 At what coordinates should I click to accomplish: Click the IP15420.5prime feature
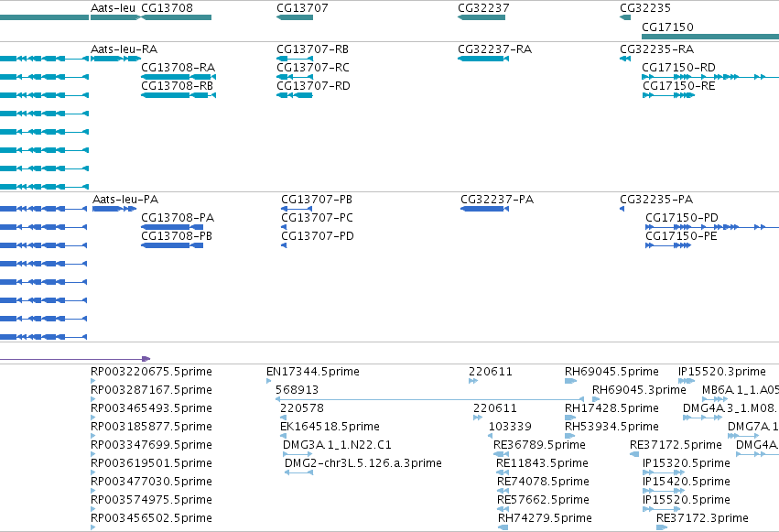pos(687,482)
